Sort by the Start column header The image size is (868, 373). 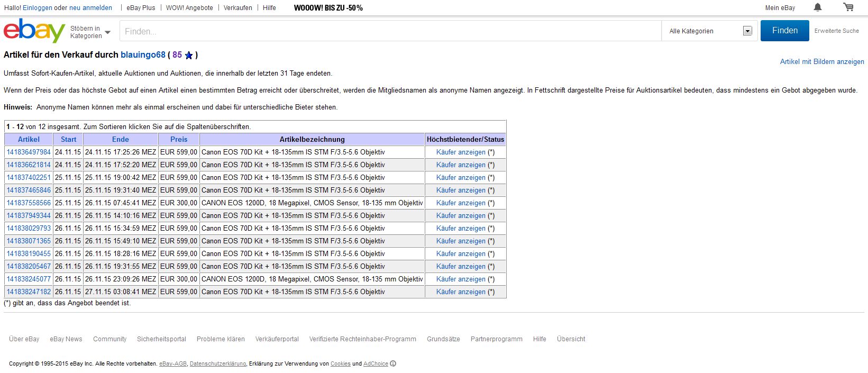[68, 139]
